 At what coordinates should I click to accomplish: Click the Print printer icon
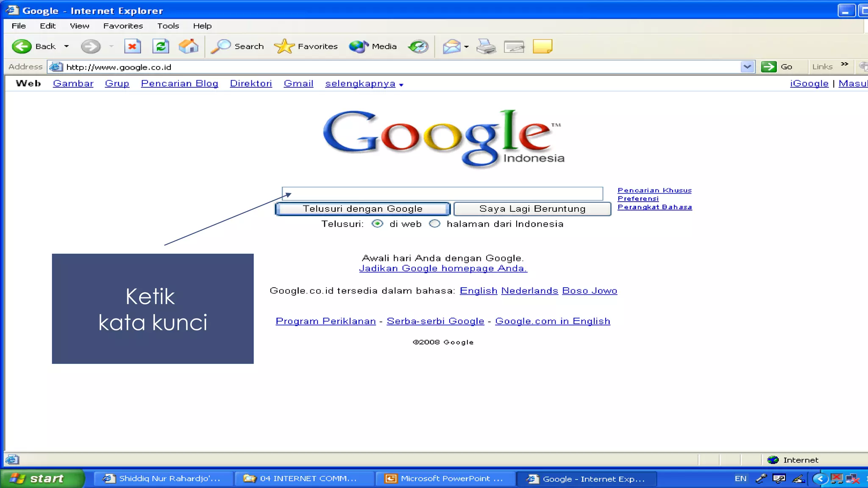tap(486, 46)
